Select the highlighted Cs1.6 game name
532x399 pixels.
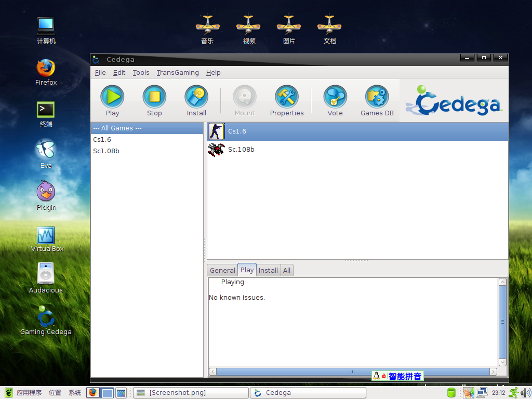pyautogui.click(x=237, y=131)
